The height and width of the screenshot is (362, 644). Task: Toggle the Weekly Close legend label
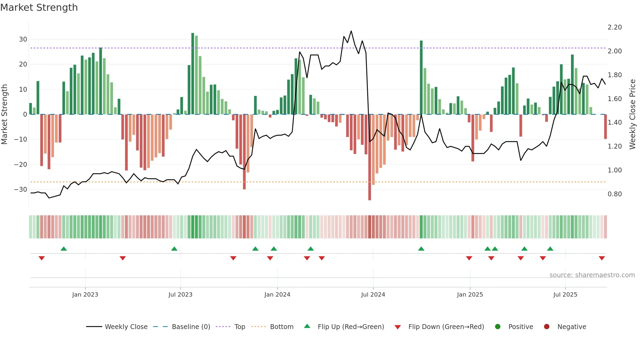tap(126, 327)
